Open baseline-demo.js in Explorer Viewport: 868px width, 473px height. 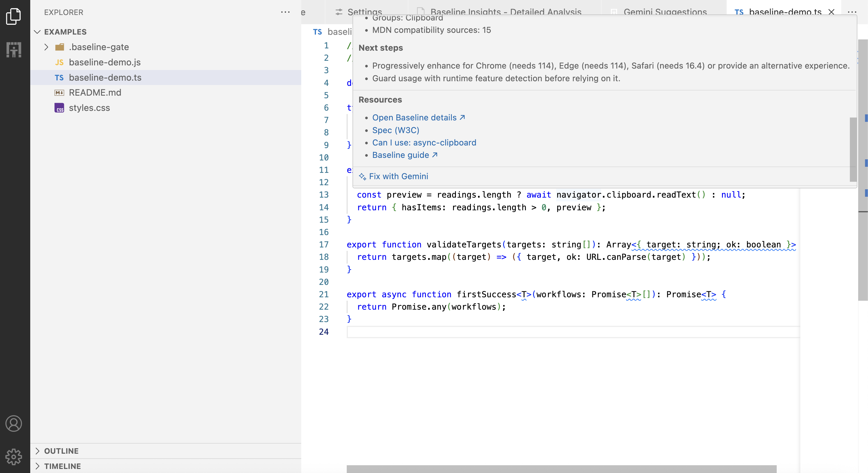pos(105,63)
